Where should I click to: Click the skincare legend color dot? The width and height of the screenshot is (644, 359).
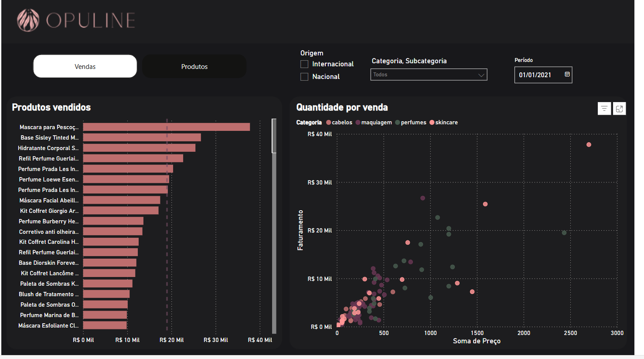[432, 123]
